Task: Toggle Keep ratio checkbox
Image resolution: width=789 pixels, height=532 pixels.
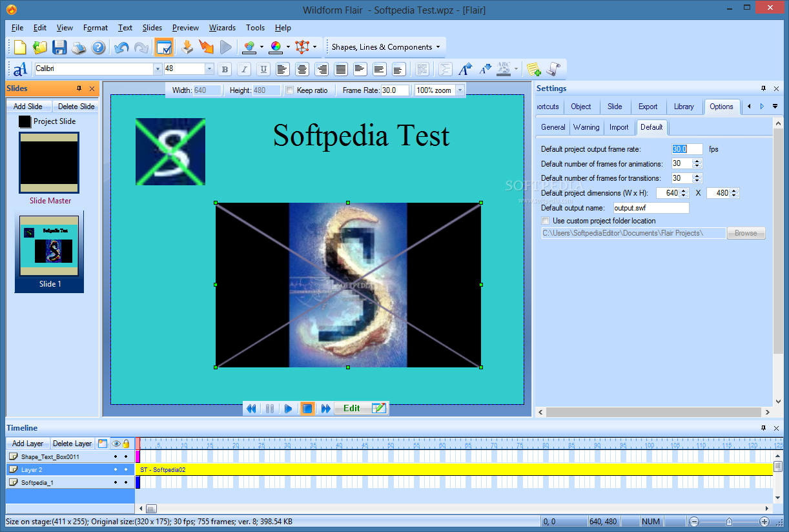Action: pyautogui.click(x=290, y=90)
